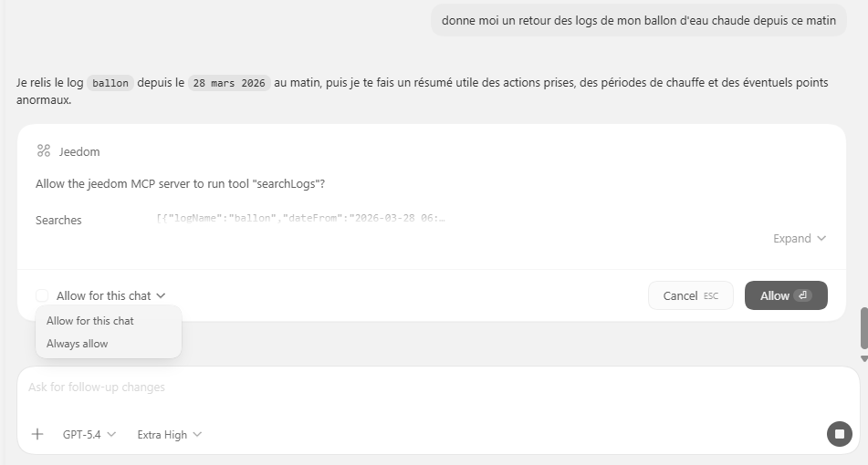The height and width of the screenshot is (465, 868).
Task: Stop the response with the stop button
Action: point(839,434)
